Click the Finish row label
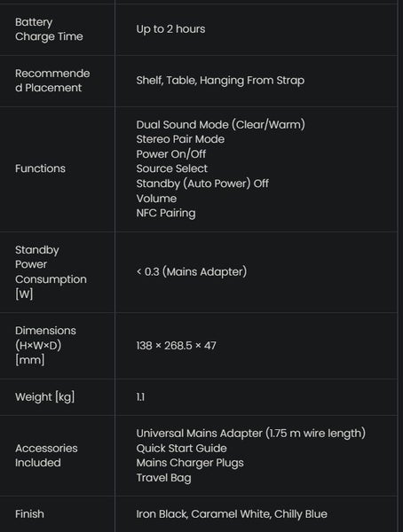 click(29, 514)
